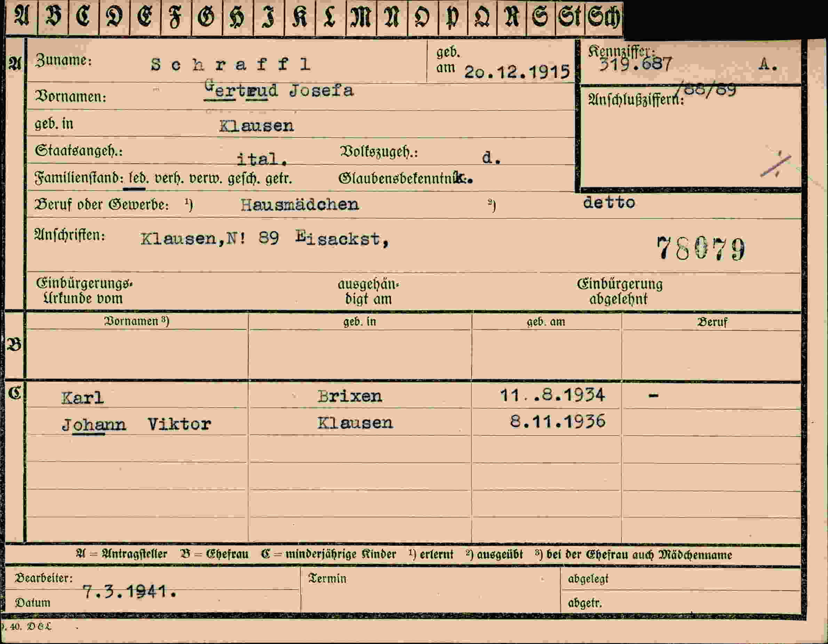Image resolution: width=828 pixels, height=644 pixels.
Task: Click the 'Einbürgerung abgelehnt' label
Action: (x=620, y=291)
